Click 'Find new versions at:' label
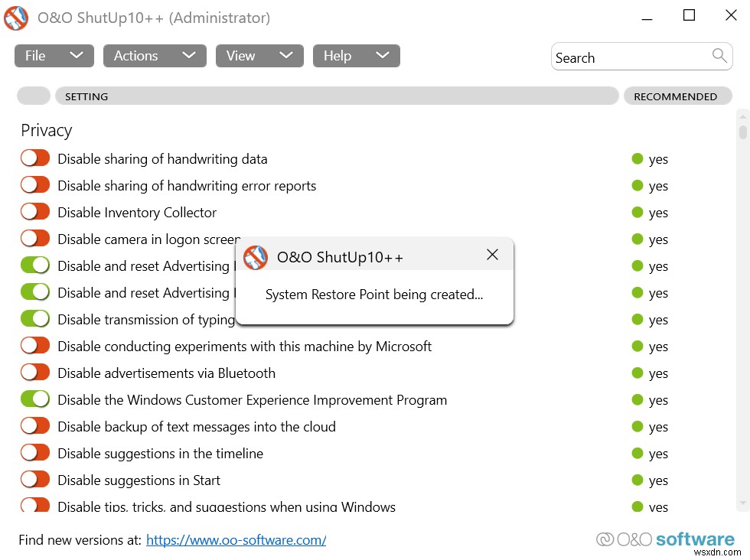 (80, 540)
